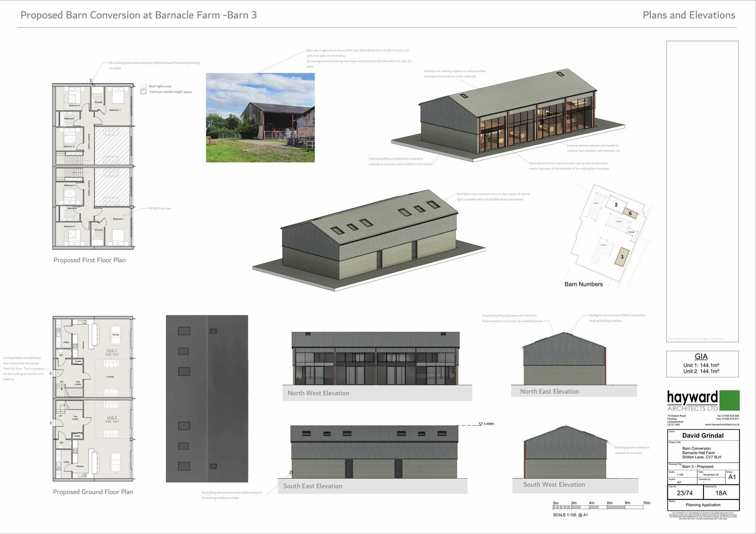
Task: Click the dark grey roof plan drawing
Action: [207, 398]
